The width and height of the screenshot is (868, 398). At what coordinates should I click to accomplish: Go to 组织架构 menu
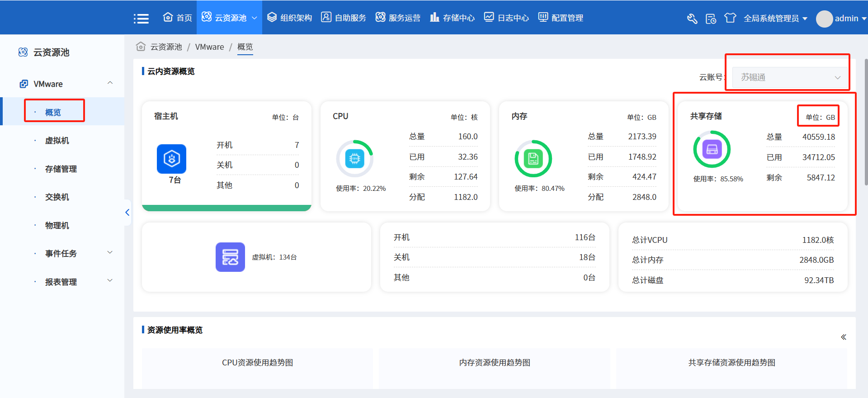tap(289, 18)
